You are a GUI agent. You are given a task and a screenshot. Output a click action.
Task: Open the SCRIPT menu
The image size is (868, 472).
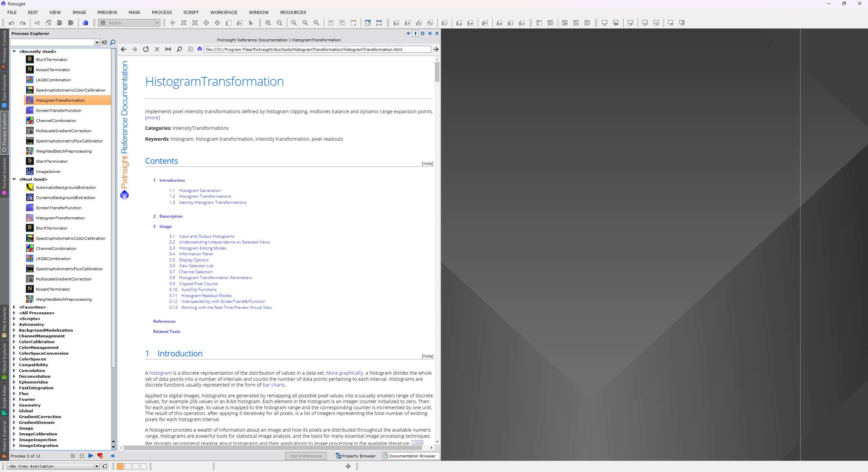tap(191, 12)
